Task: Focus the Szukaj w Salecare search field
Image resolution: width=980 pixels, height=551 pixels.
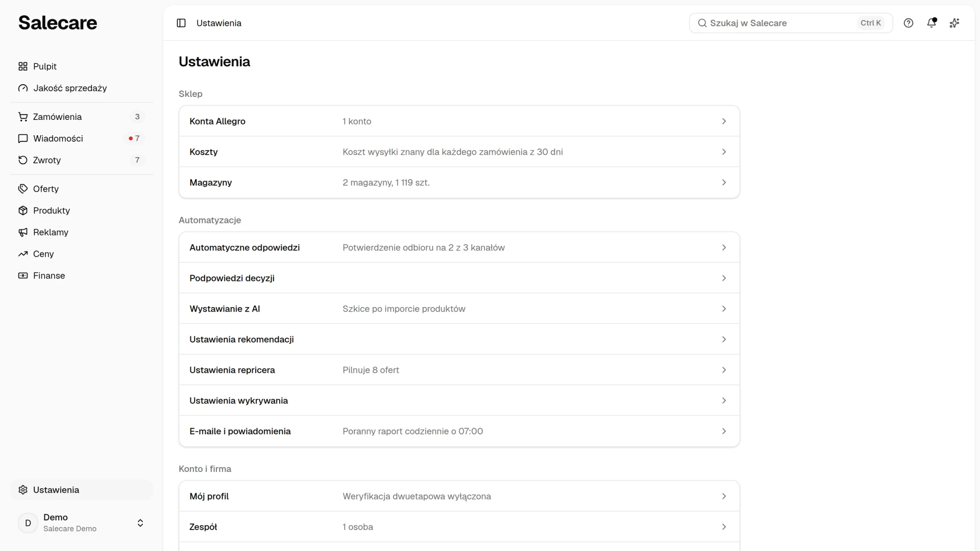Action: (791, 23)
